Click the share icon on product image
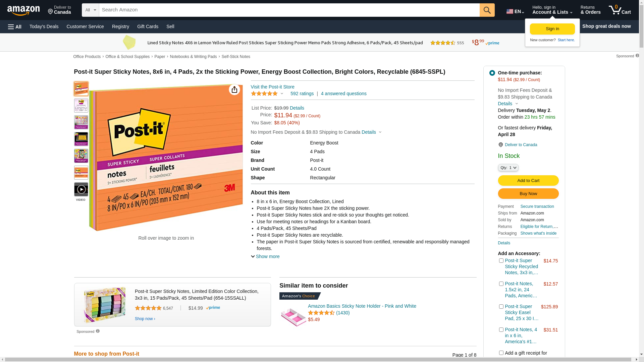This screenshot has width=644, height=362. pyautogui.click(x=234, y=89)
